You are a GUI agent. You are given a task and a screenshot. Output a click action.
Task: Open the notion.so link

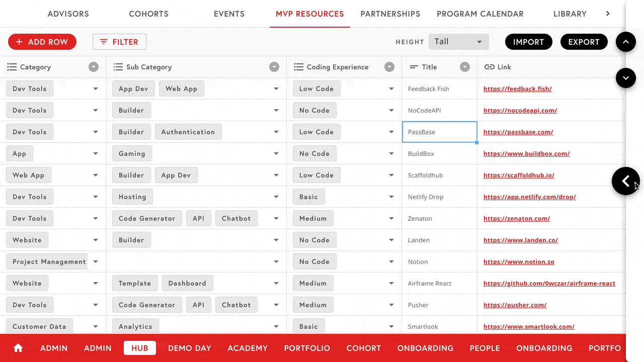[519, 262]
